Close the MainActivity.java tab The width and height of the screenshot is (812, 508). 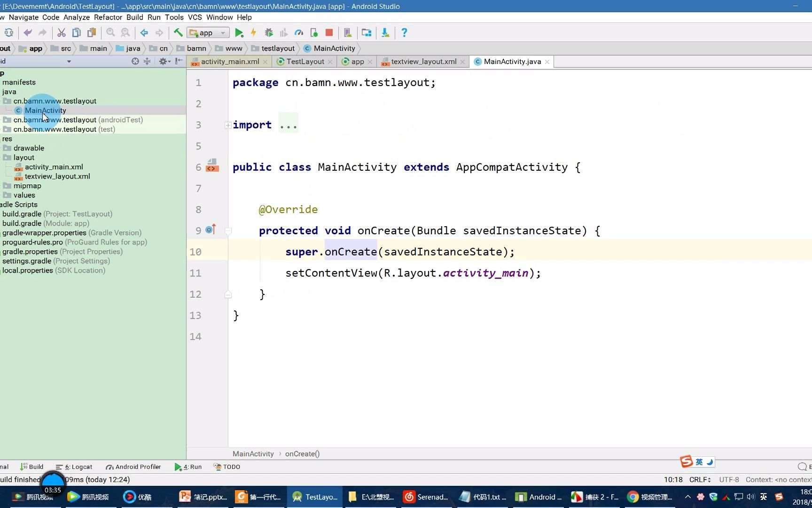point(547,62)
